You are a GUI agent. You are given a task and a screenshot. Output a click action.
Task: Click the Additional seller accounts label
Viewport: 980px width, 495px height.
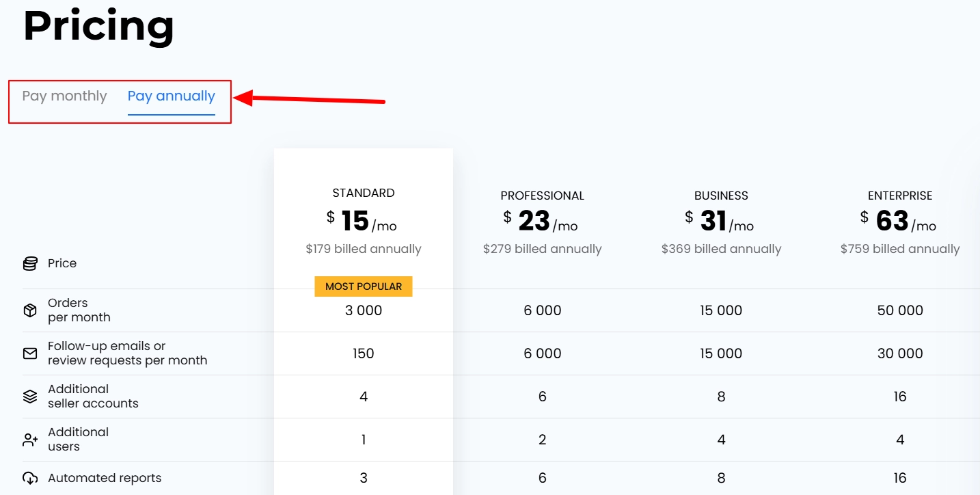coord(93,397)
